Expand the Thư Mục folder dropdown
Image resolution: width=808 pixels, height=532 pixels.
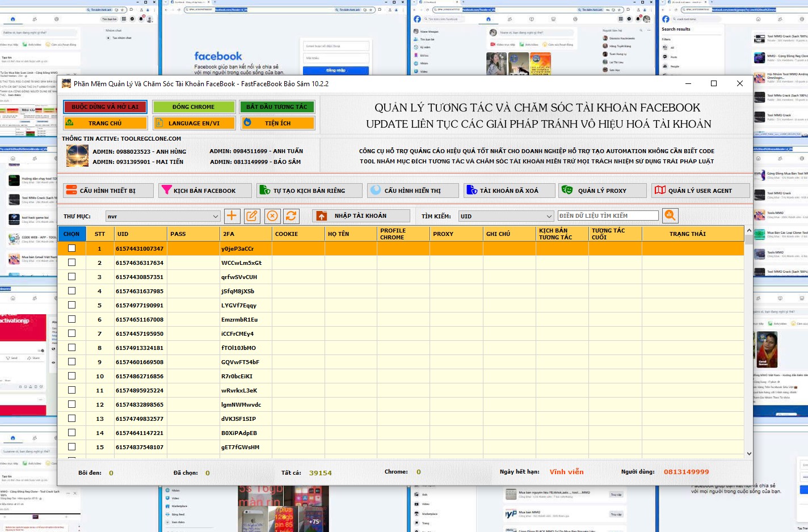click(x=215, y=216)
